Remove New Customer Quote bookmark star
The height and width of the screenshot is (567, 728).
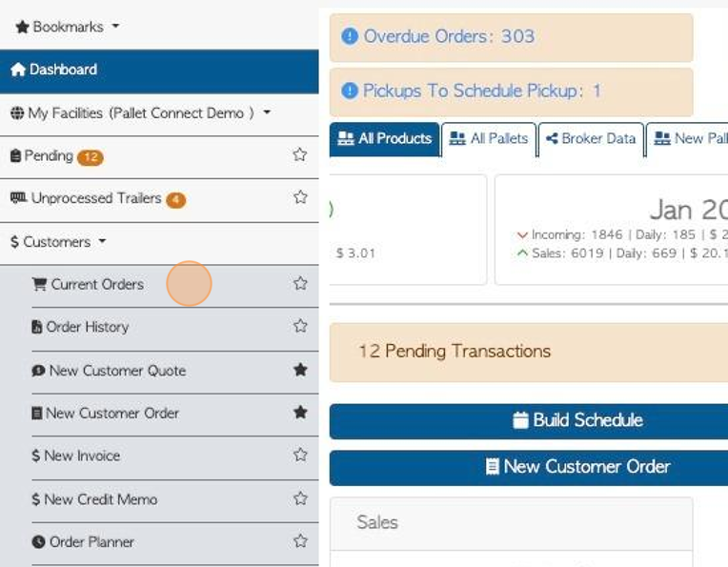[300, 370]
